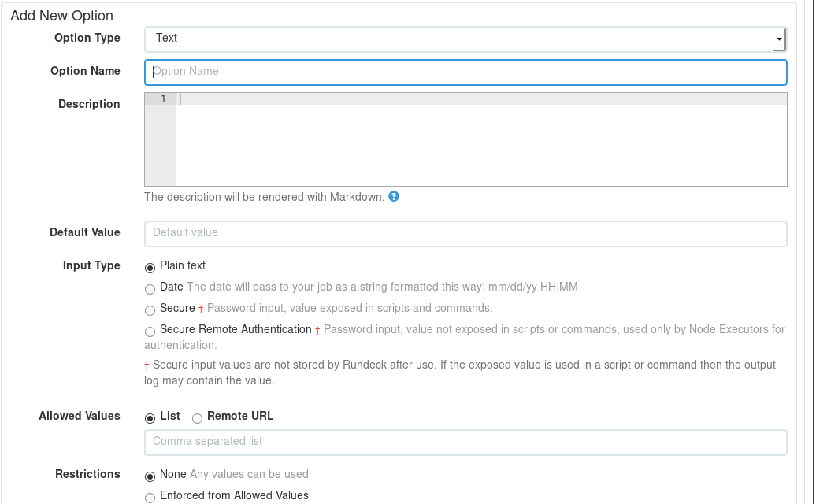Click into the Option Name field

pos(465,72)
